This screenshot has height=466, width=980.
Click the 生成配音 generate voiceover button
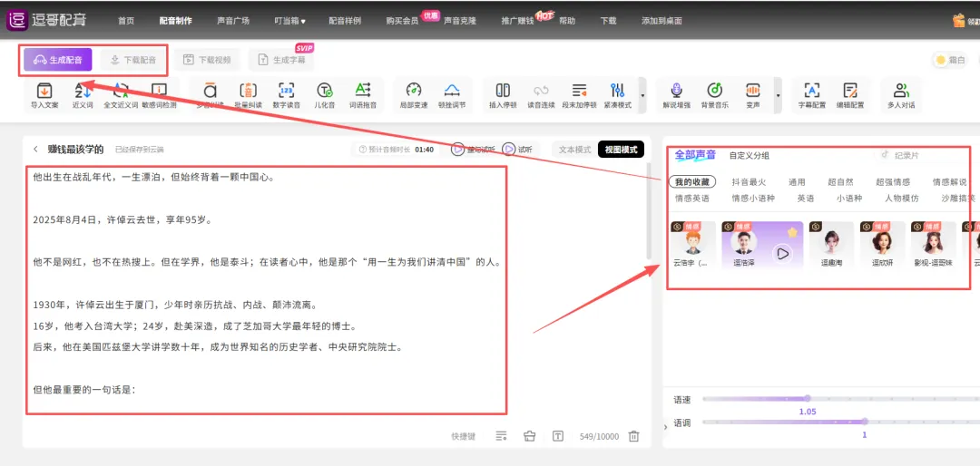pos(58,60)
